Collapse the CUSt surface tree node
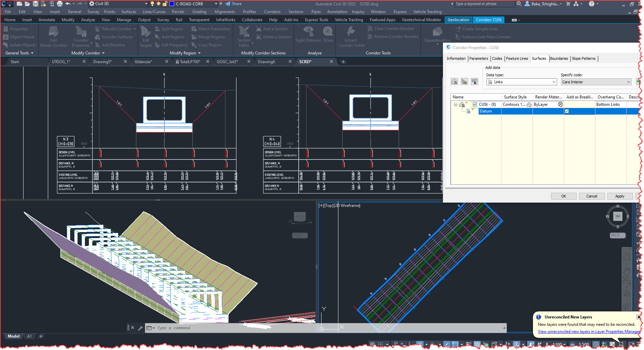The image size is (644, 350). [455, 104]
